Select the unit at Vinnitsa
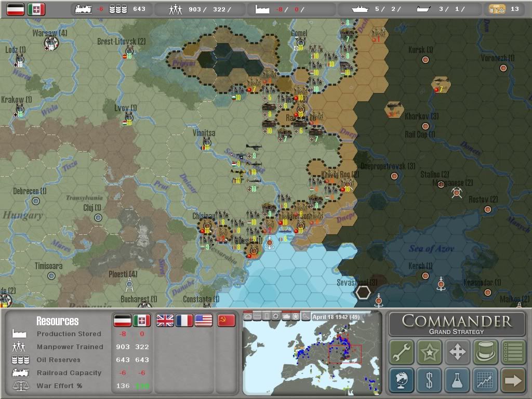532x399 pixels. point(207,143)
